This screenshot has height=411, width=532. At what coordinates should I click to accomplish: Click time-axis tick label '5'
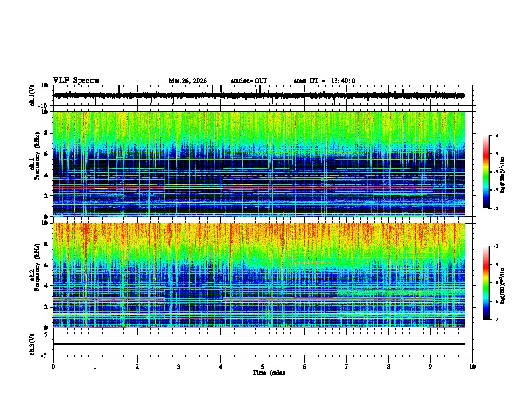[x=263, y=367]
